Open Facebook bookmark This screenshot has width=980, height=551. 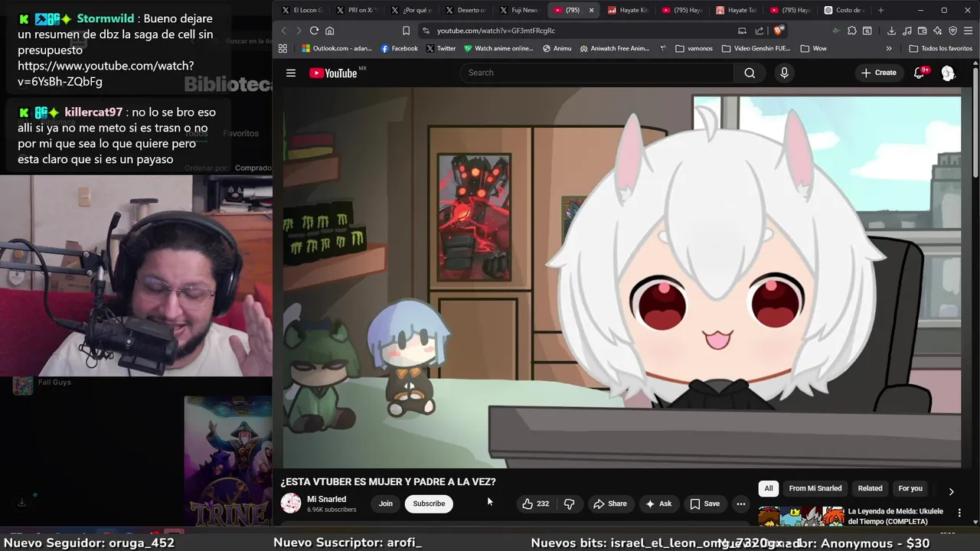pyautogui.click(x=400, y=48)
